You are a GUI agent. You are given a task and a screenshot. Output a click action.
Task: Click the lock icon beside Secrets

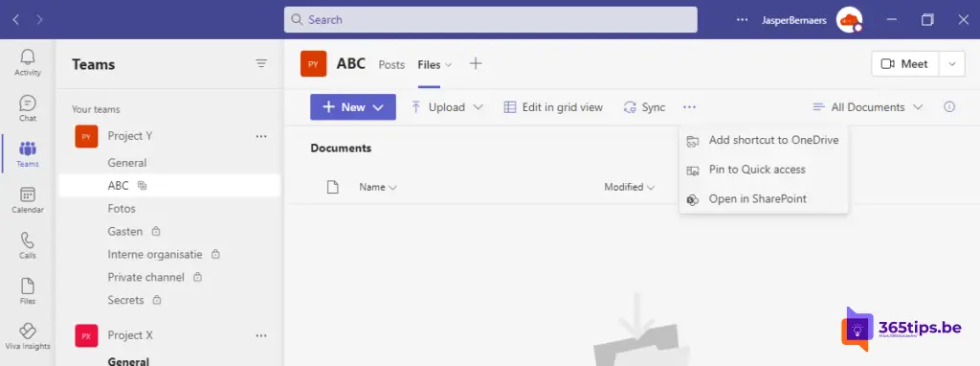(x=157, y=300)
